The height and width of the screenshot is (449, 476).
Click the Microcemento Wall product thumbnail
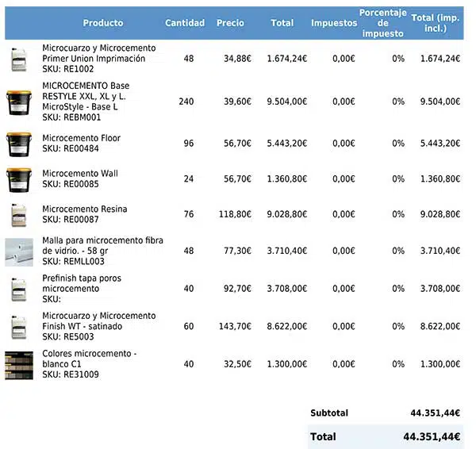[x=19, y=179]
